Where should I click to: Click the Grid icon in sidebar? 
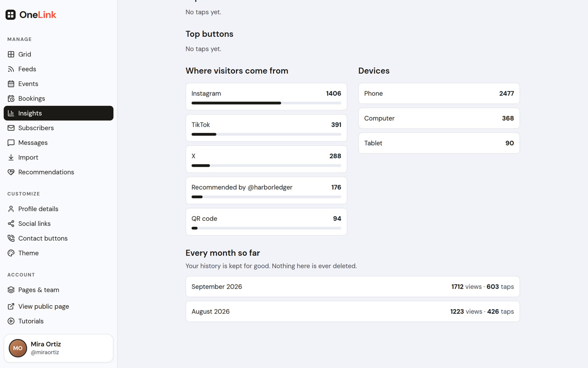(11, 54)
